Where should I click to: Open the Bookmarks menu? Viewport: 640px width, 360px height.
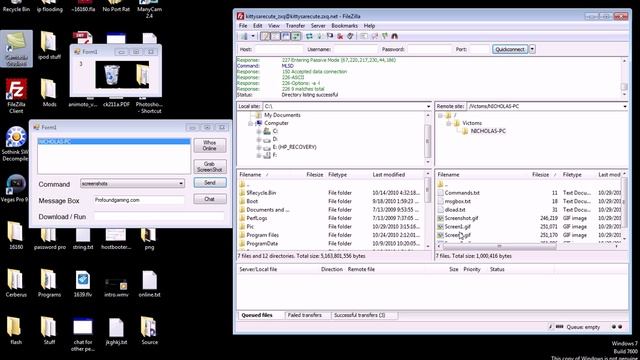(x=344, y=26)
